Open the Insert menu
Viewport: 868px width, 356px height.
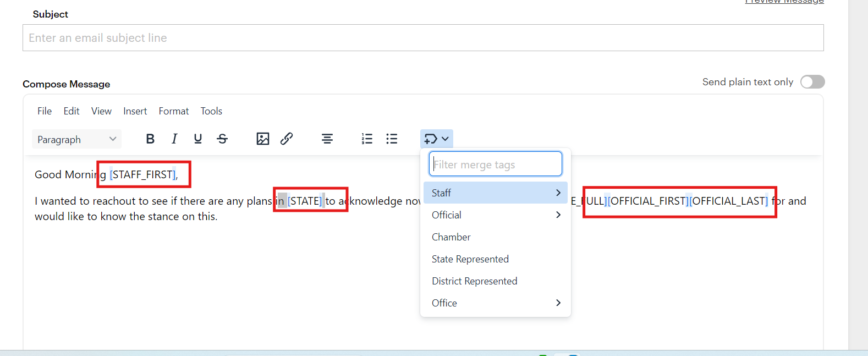135,111
